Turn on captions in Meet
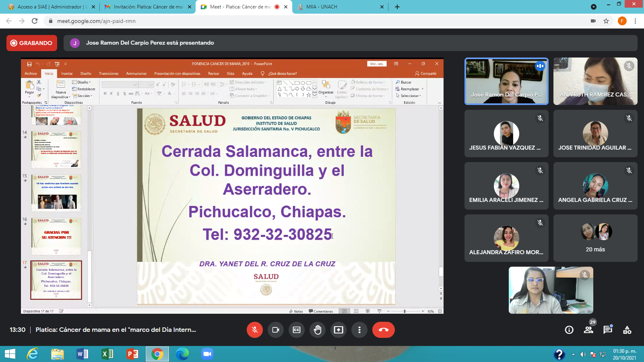644x362 pixels. (x=297, y=330)
